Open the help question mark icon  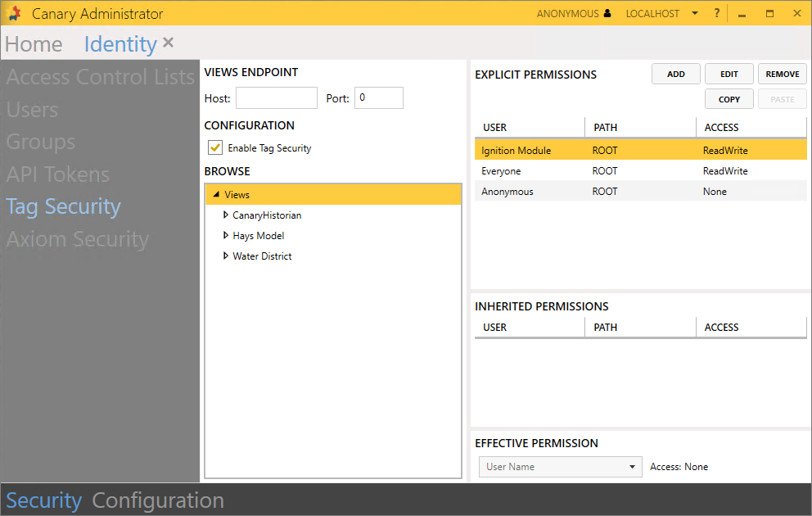717,13
